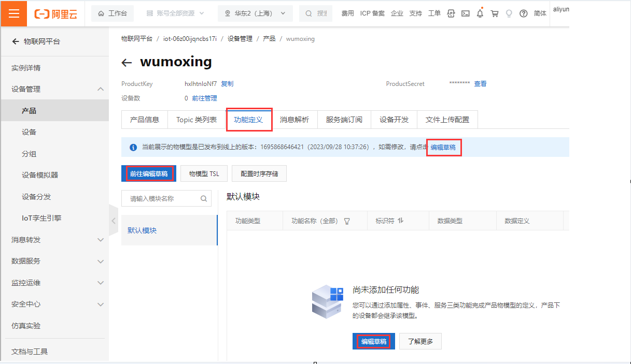This screenshot has width=631, height=364.
Task: Click the 前往编辑草稿 button
Action: pos(149,174)
